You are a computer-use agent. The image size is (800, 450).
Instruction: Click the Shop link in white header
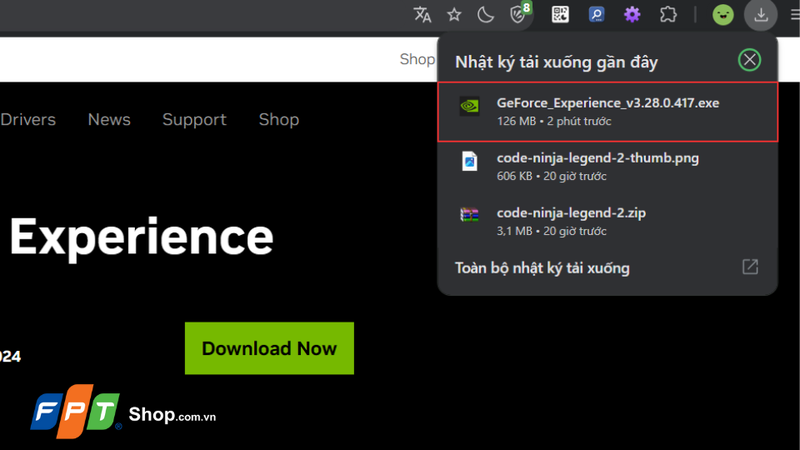tap(417, 59)
